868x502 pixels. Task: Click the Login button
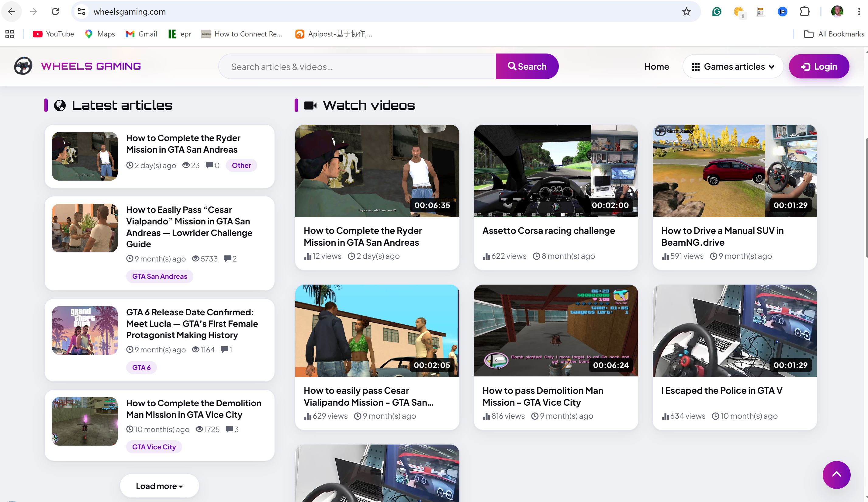click(819, 67)
